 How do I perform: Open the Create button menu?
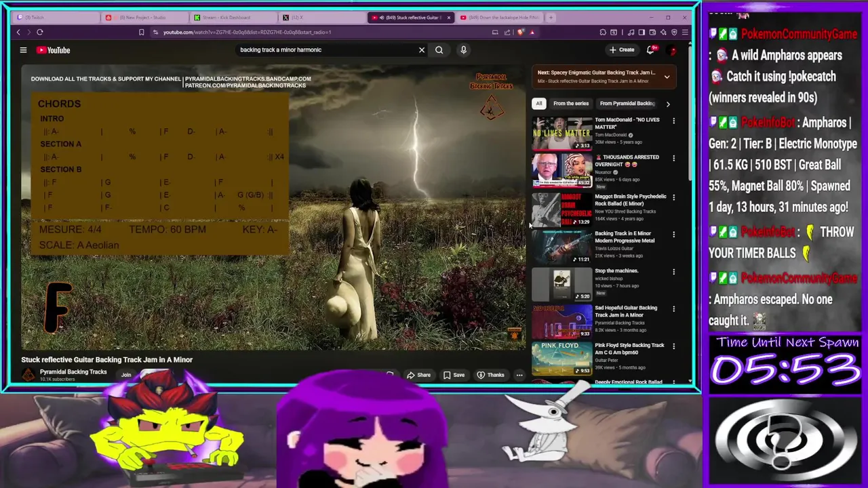622,49
